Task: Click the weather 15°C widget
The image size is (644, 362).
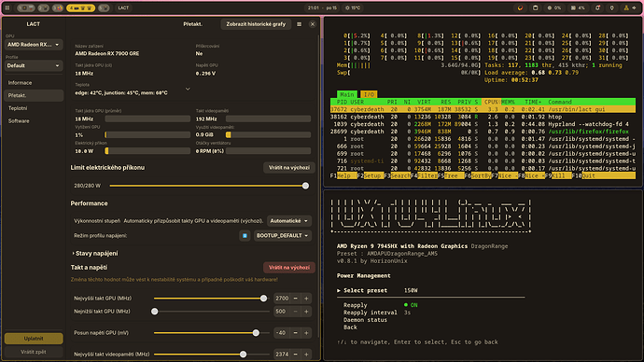Action: pyautogui.click(x=353, y=7)
